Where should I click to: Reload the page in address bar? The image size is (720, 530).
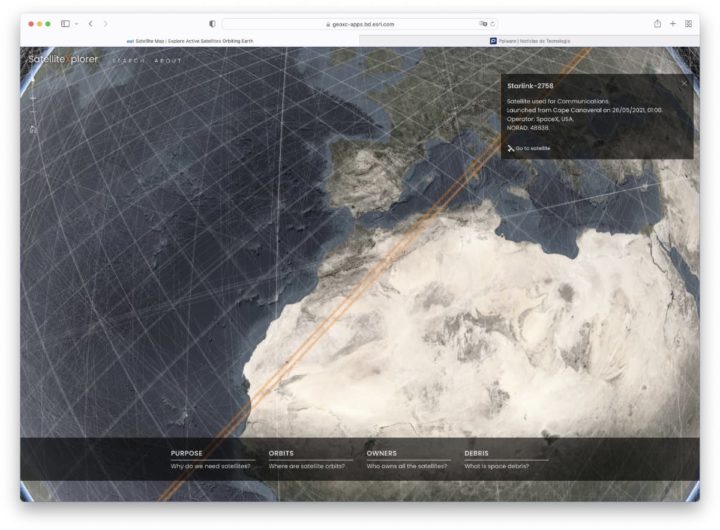493,24
